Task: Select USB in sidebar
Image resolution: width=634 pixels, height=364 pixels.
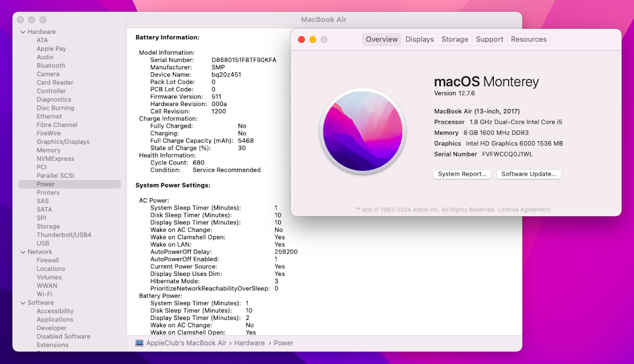Action: (x=43, y=243)
